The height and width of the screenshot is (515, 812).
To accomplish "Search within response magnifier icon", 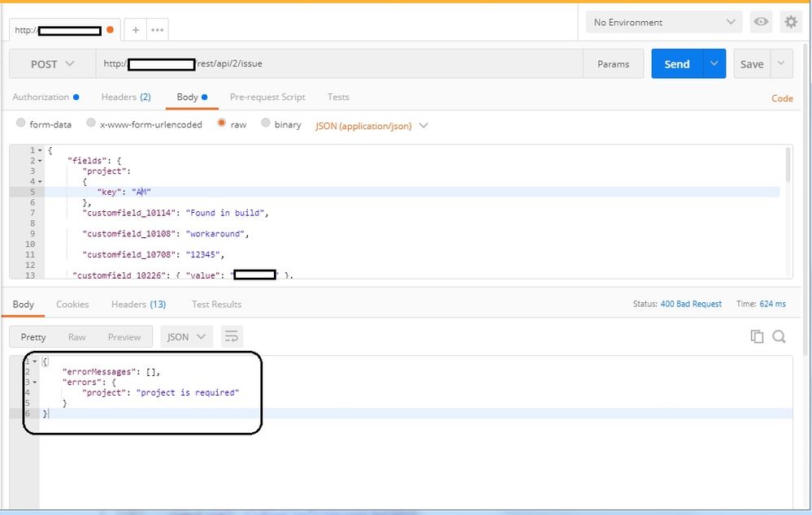I will tap(779, 336).
